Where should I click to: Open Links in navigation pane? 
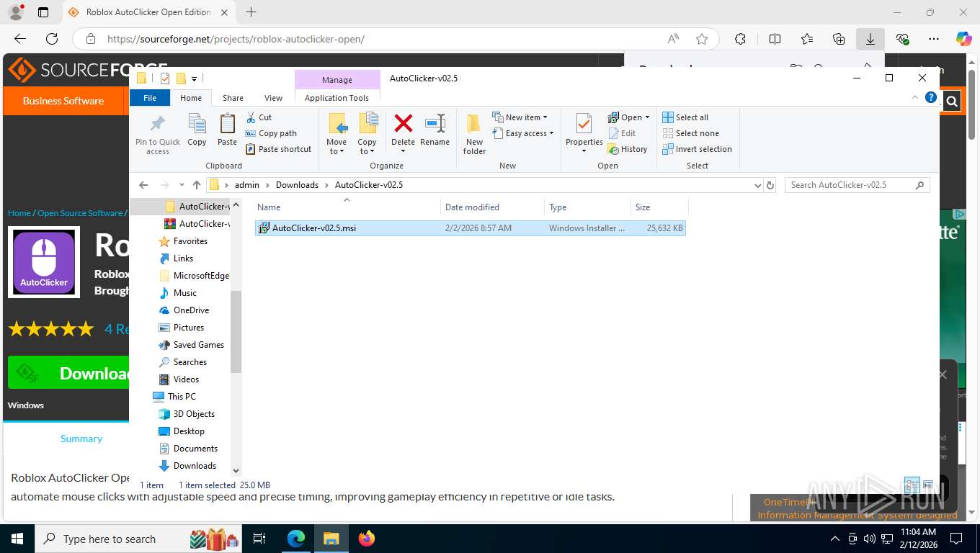(x=183, y=258)
